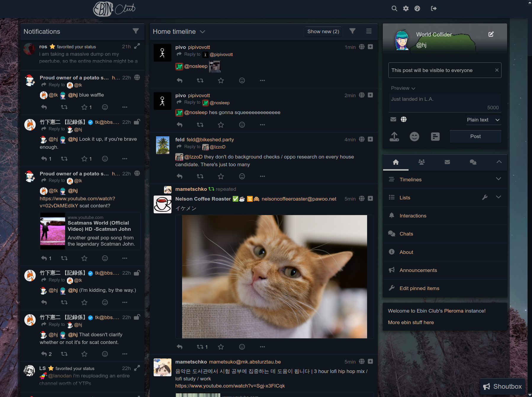Screen dimensions: 532x397
Task: Click the logout icon in header
Action: (433, 9)
